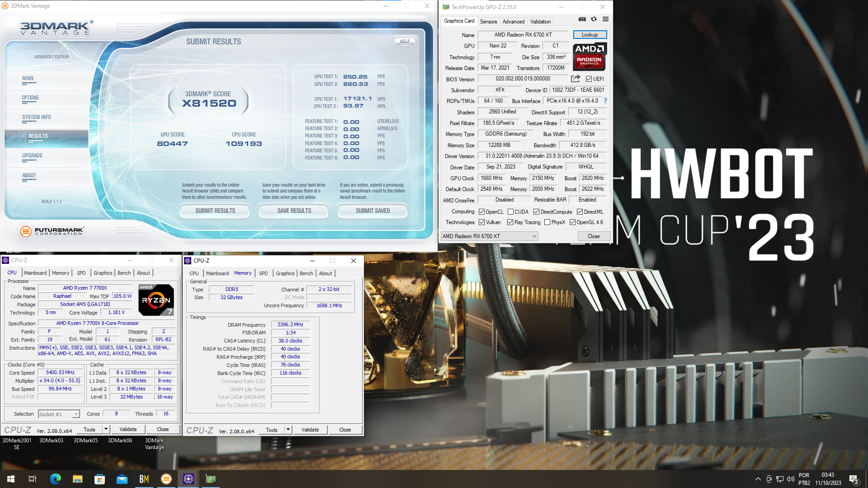Launch Microsoft Edge from the taskbar
The height and width of the screenshot is (488, 868).
[55, 479]
